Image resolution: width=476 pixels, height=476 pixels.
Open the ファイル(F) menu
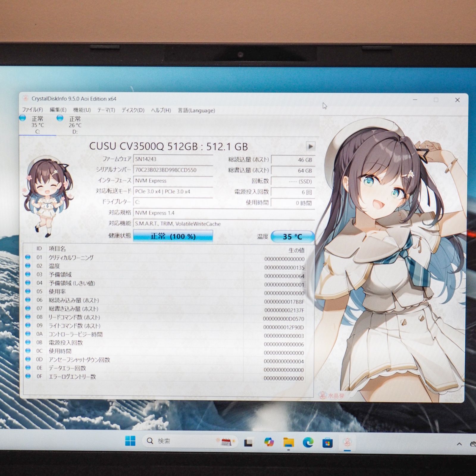click(x=32, y=110)
